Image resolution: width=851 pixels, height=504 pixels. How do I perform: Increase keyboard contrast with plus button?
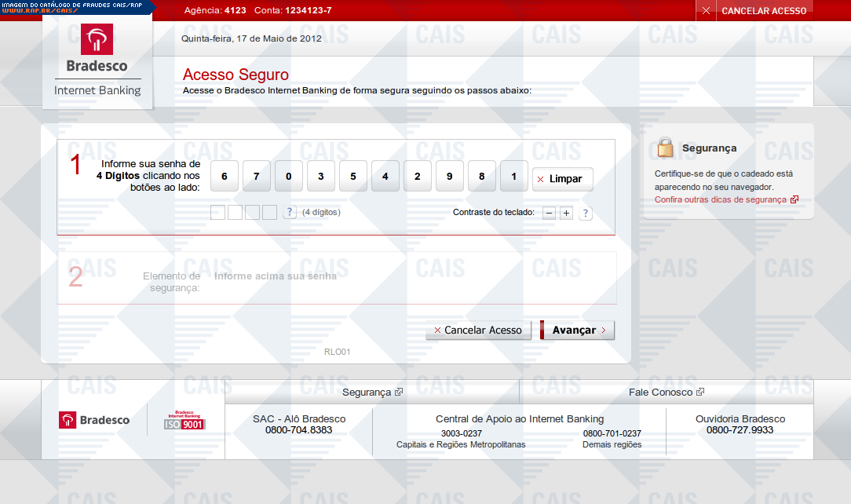click(566, 213)
